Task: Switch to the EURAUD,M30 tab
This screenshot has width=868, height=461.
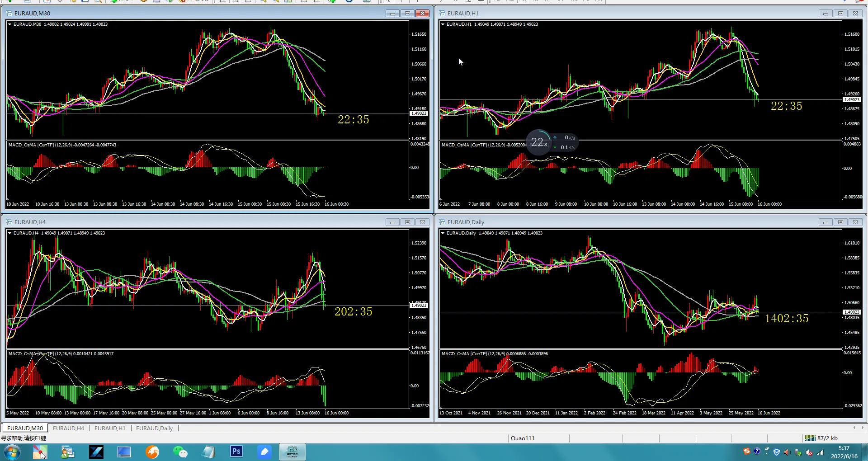Action: (25, 428)
